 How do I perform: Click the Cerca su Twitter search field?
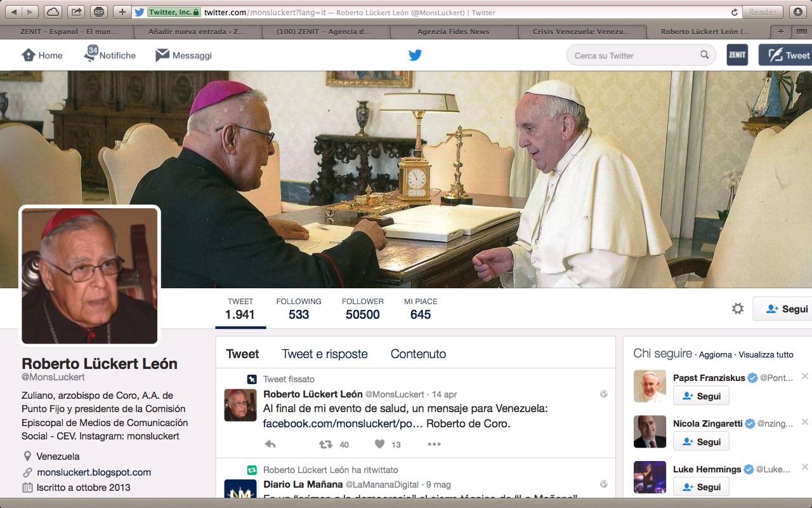pos(634,55)
